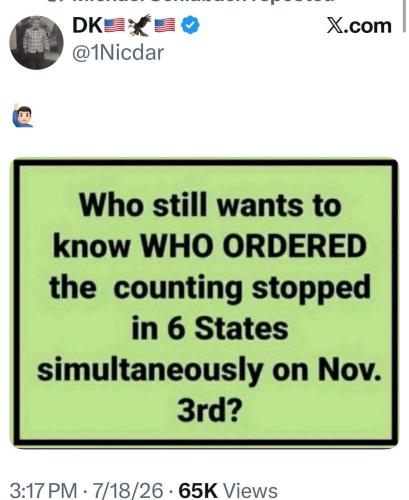Click the man raising hand emoji

[x=23, y=116]
